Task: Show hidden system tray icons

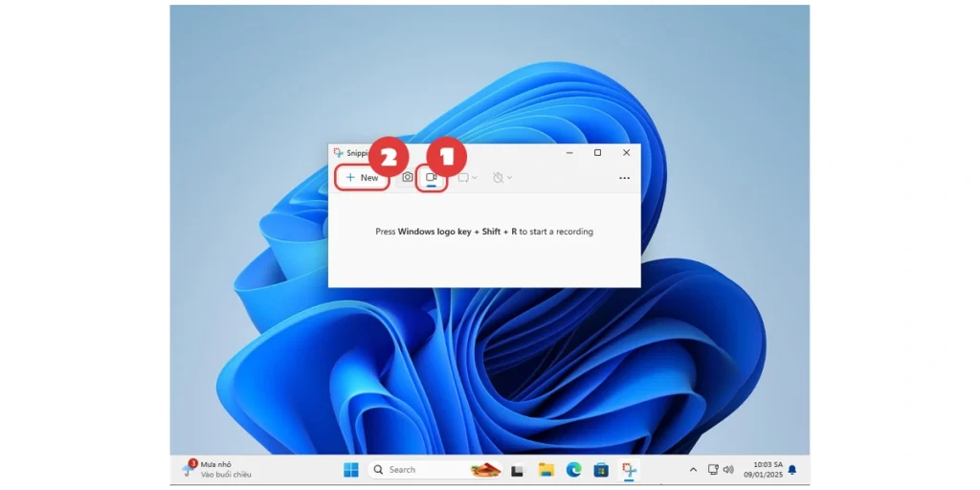Action: 693,470
